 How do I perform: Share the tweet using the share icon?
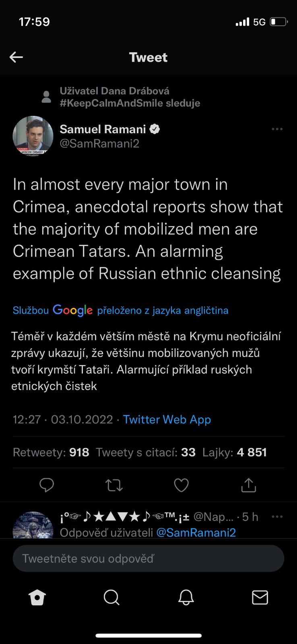point(248,485)
